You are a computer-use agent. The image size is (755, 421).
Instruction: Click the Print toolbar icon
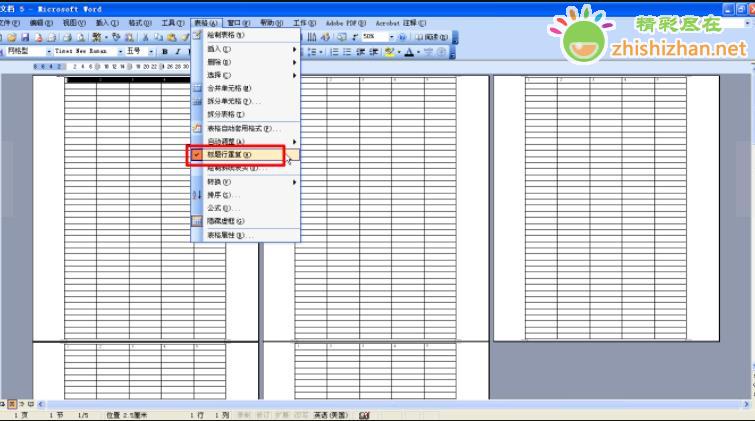coord(67,37)
